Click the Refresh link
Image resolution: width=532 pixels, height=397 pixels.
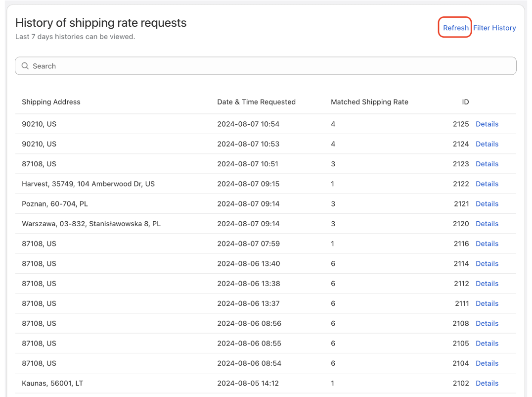[455, 28]
